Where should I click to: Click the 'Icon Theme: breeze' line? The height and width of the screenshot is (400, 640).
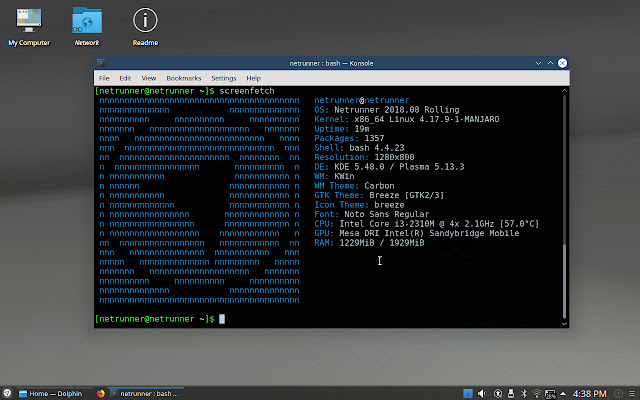359,205
